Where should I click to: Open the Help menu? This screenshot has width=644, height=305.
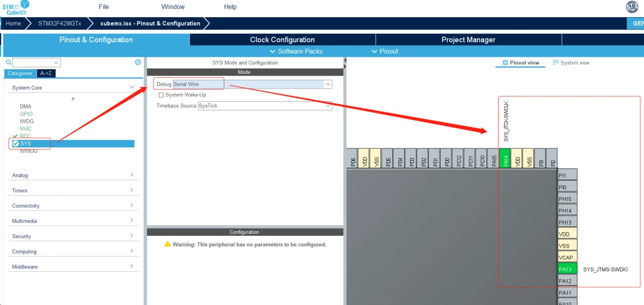tap(230, 7)
